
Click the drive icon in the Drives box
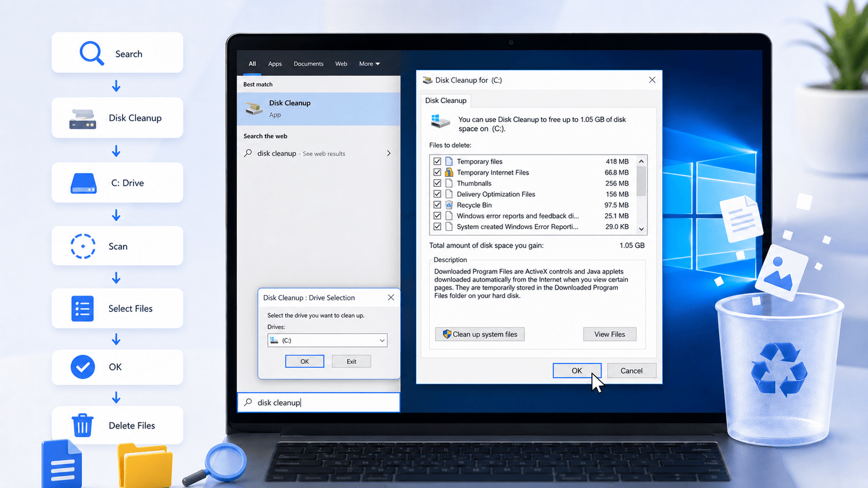click(x=274, y=341)
